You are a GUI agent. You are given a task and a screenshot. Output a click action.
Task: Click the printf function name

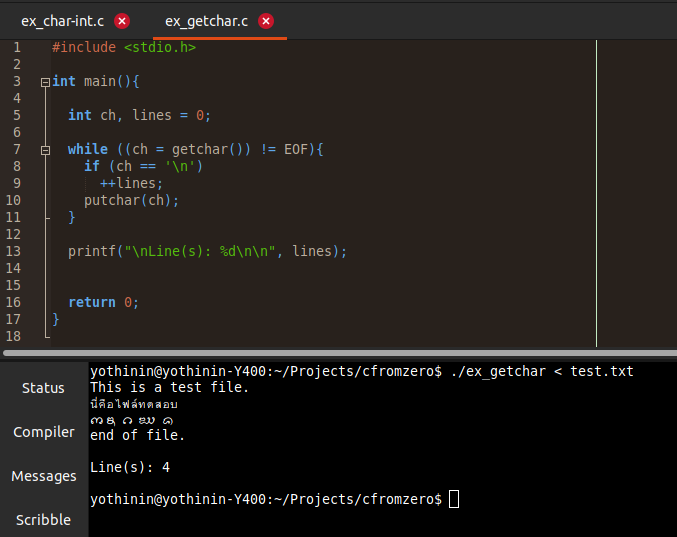pyautogui.click(x=92, y=251)
